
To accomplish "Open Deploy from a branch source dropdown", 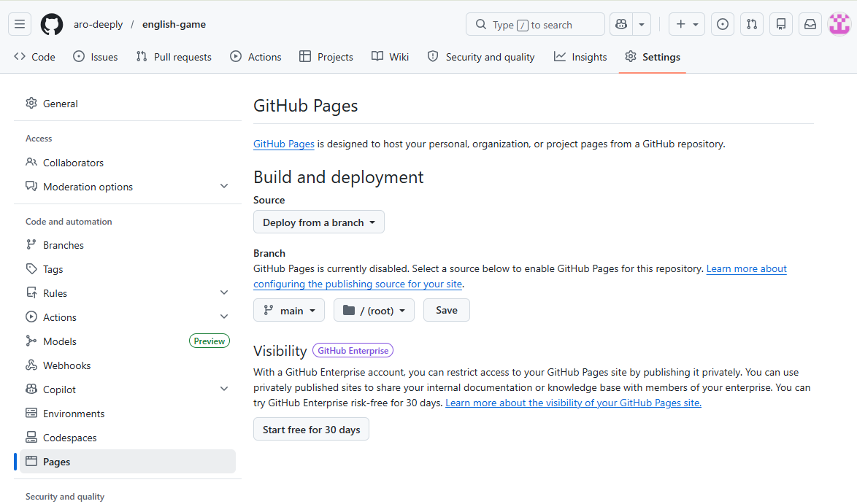I will (x=319, y=222).
